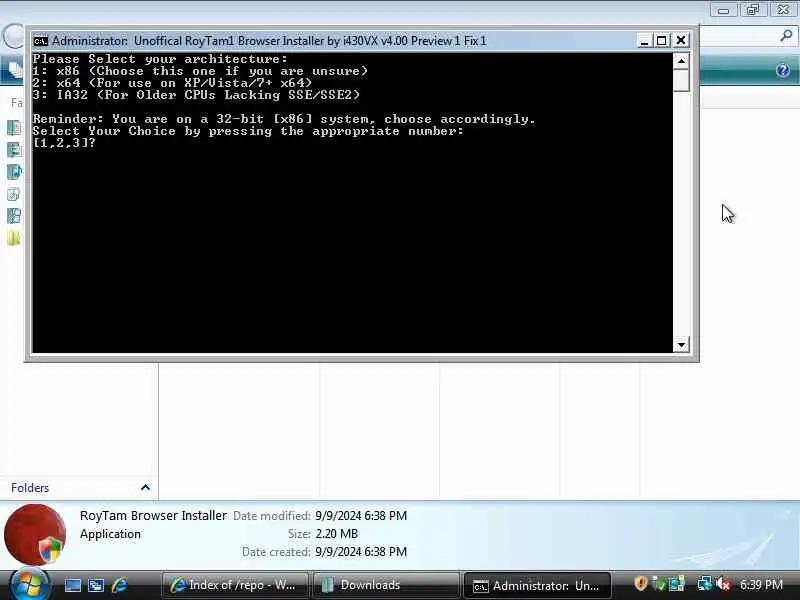This screenshot has height=600, width=800.
Task: Click Show Desktop quick launch icon
Action: 72,585
